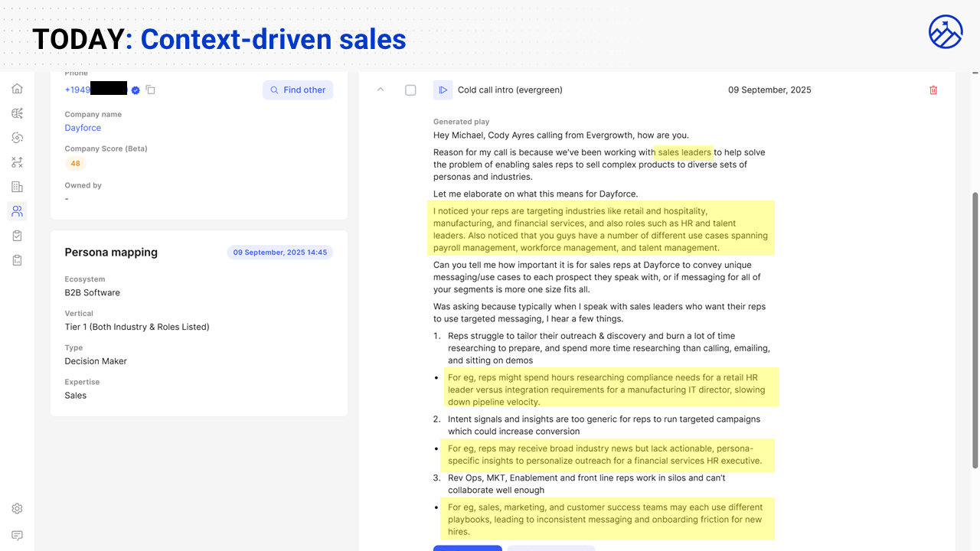Click the 09 September, 2025 14:45 badge
Viewport: 980px width, 551px height.
tap(280, 253)
